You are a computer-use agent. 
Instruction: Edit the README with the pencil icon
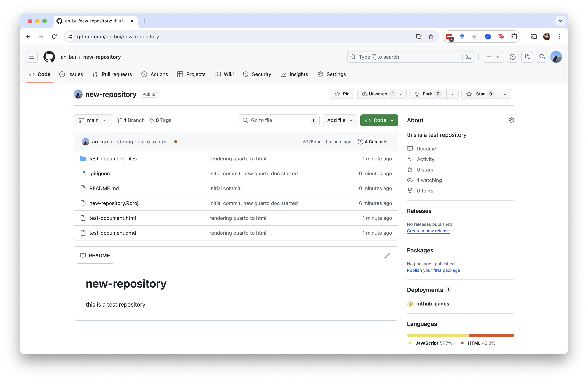pos(387,255)
